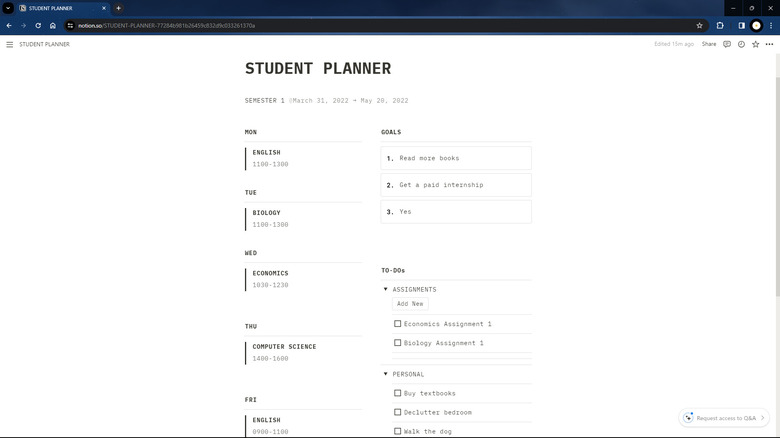This screenshot has width=780, height=438.
Task: Check Biology Assignment 1 checkbox
Action: (x=397, y=342)
